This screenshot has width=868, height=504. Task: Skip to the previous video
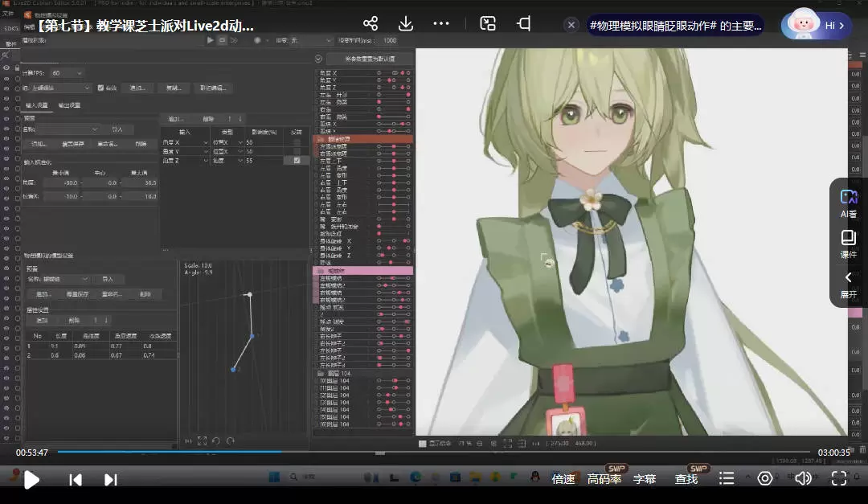[x=76, y=480]
